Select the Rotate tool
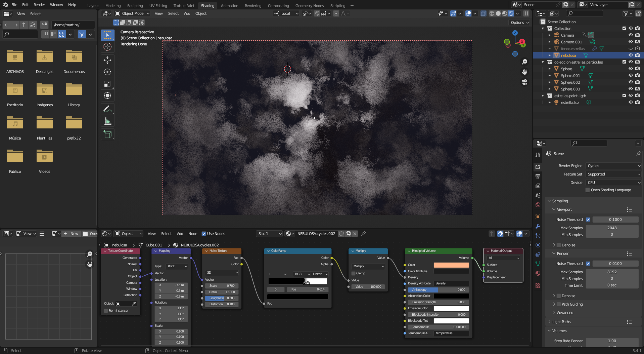Viewport: 644px width, 354px height. tap(107, 72)
